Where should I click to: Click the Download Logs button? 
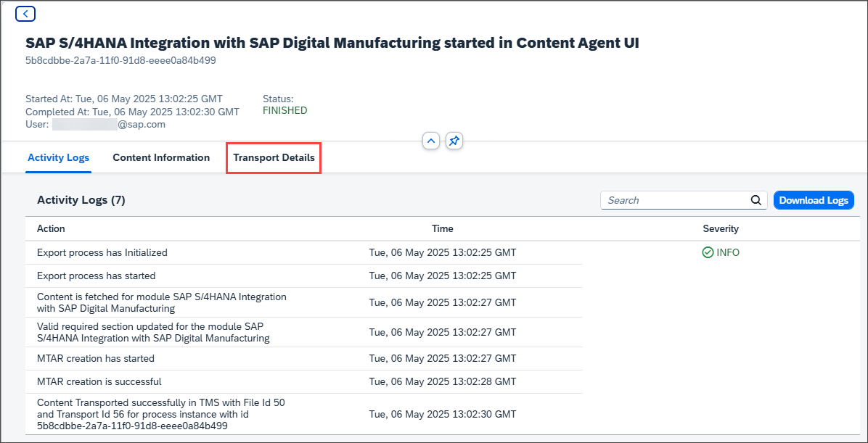tap(814, 200)
